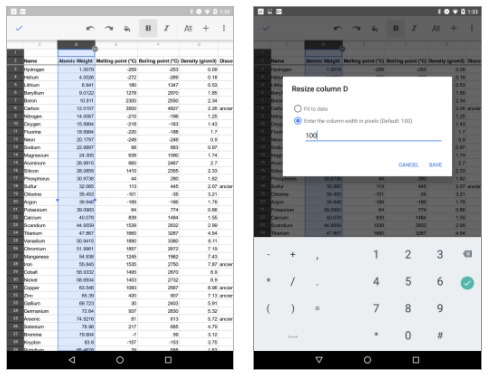The width and height of the screenshot is (489, 376).
Task: Select the 'Arsenic' cell
Action: tap(40, 319)
